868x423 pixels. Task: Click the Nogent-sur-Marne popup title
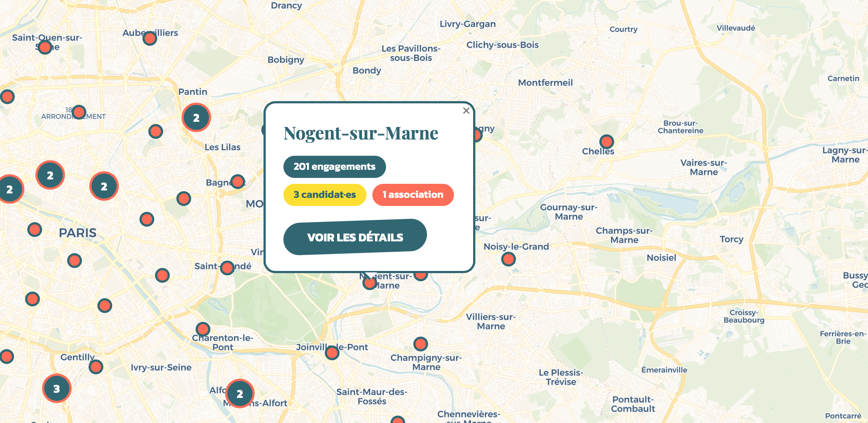[x=361, y=133]
